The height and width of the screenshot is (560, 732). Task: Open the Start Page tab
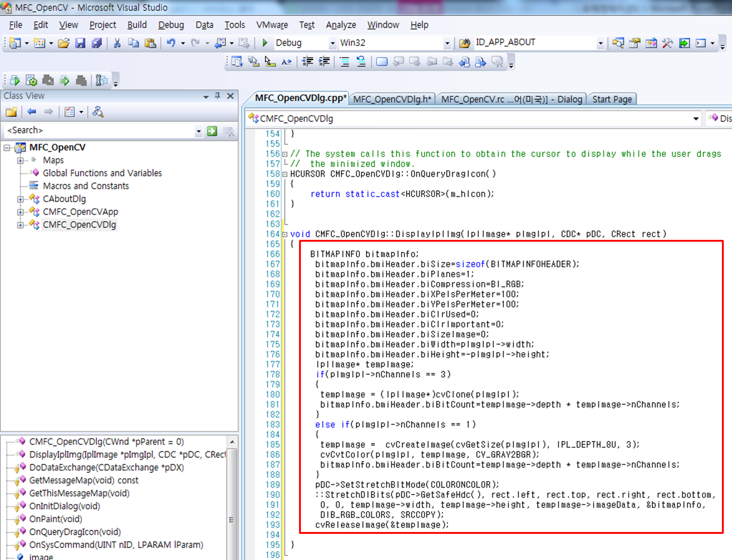tap(612, 100)
